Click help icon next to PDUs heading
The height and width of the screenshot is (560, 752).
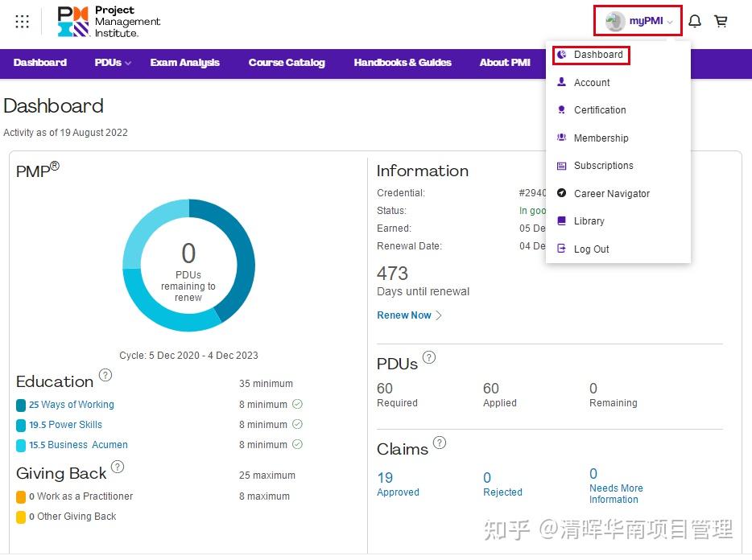click(429, 357)
